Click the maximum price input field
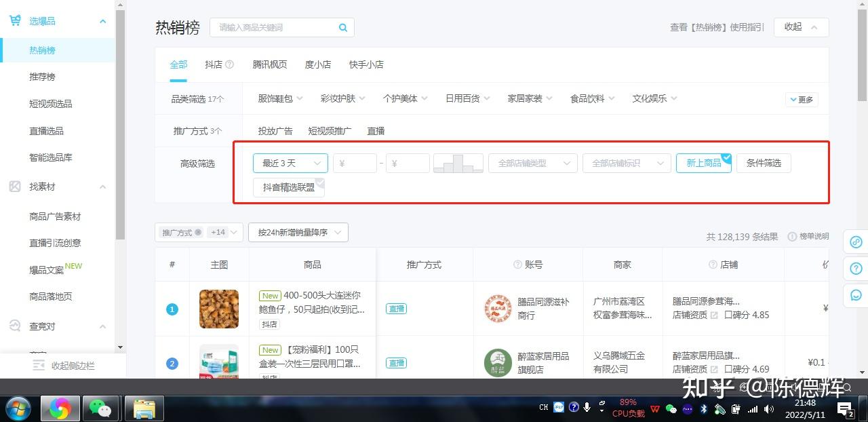 [x=408, y=163]
